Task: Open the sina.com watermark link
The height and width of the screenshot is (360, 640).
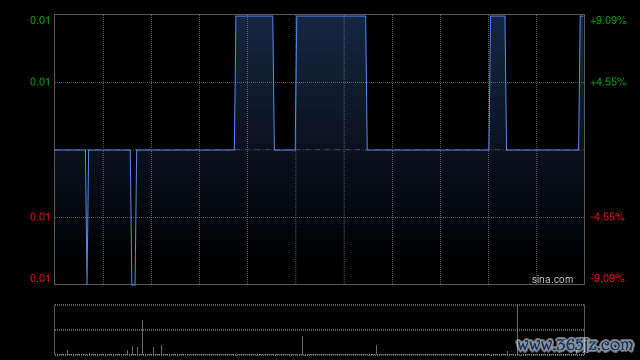Action: click(x=552, y=279)
